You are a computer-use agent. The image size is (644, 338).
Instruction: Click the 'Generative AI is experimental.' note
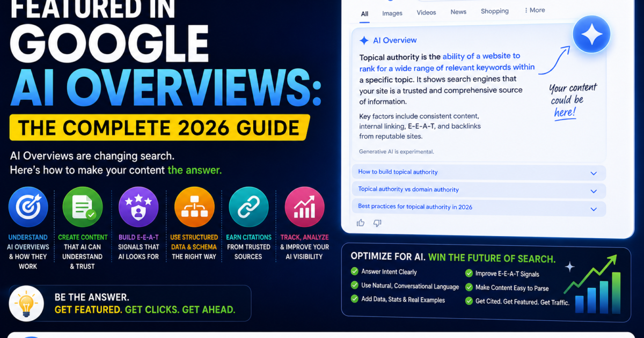pos(396,152)
